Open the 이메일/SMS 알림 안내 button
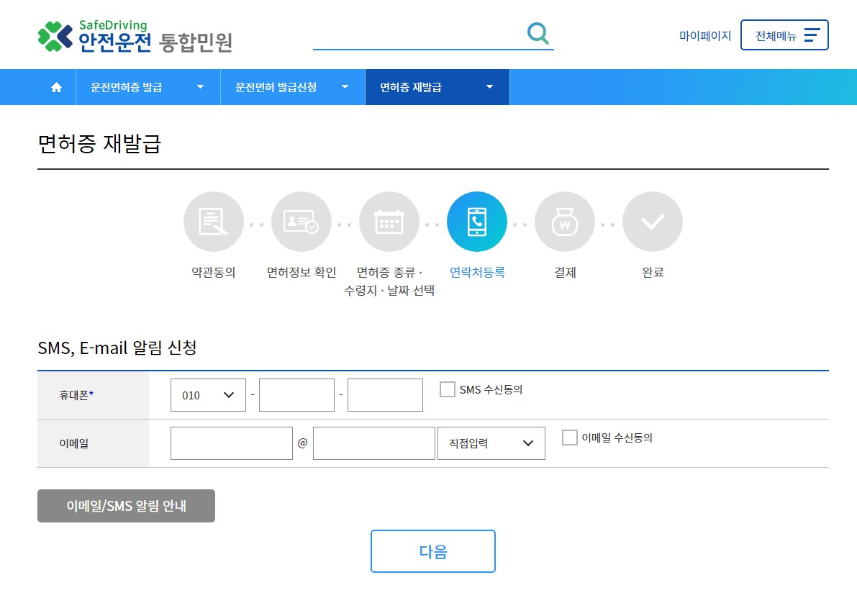 click(x=126, y=505)
